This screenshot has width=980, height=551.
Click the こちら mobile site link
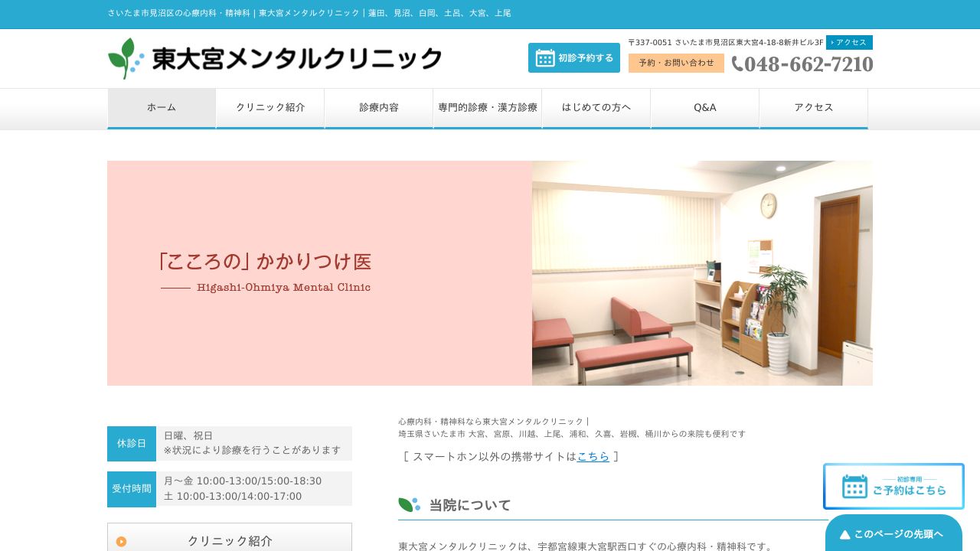593,457
